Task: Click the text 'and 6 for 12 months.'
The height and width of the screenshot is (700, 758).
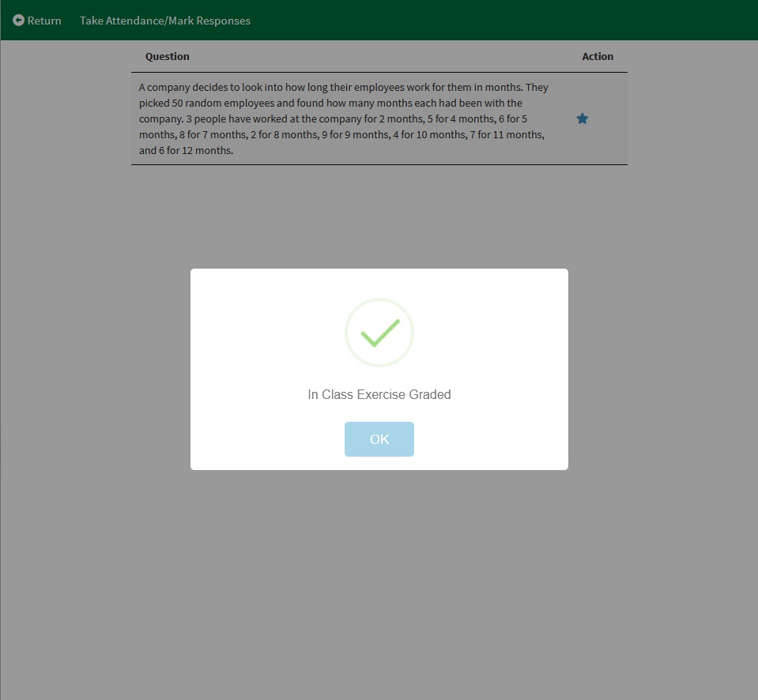Action: pos(186,150)
